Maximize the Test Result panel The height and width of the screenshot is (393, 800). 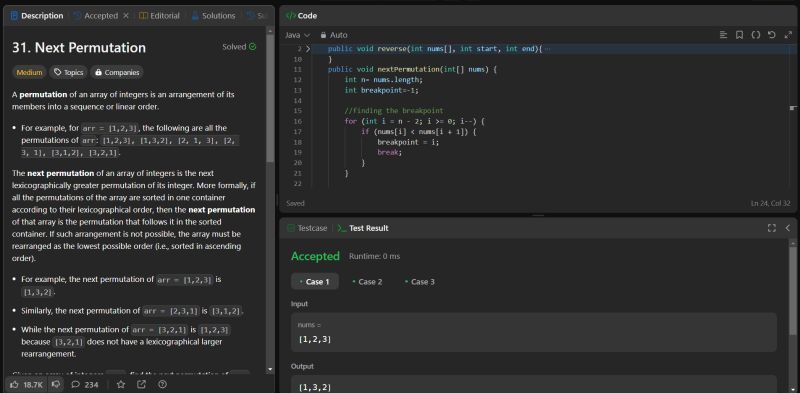[771, 228]
